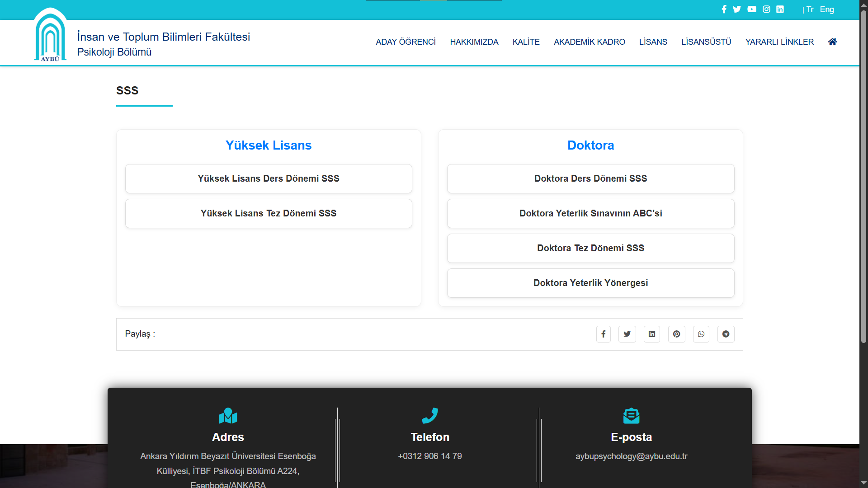Viewport: 868px width, 488px height.
Task: Open Yüksek Lisans Tez Dönemi SSS
Action: coord(269,213)
